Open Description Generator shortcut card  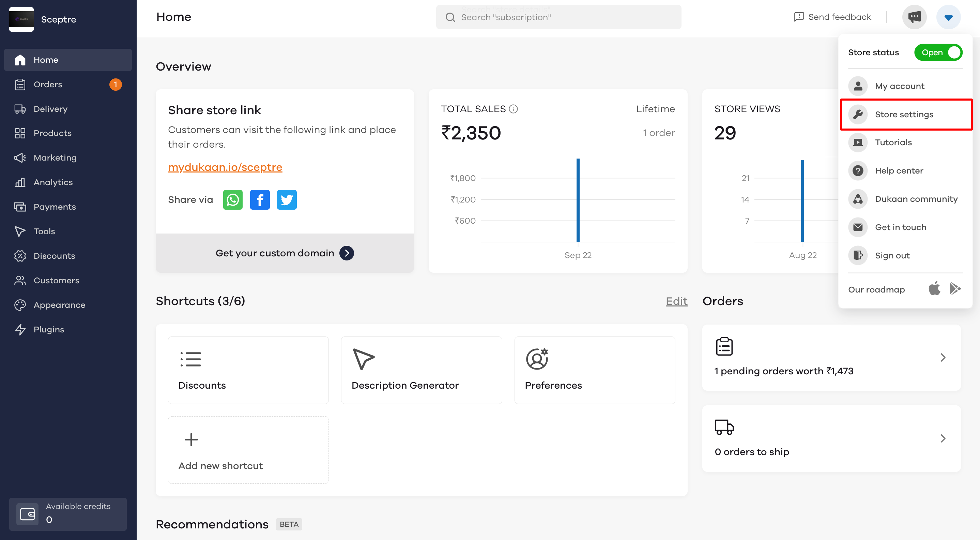[x=422, y=370]
